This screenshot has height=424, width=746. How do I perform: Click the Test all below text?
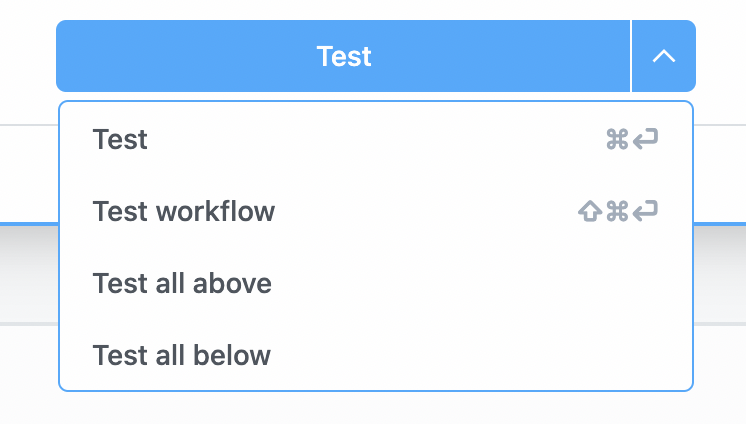181,355
